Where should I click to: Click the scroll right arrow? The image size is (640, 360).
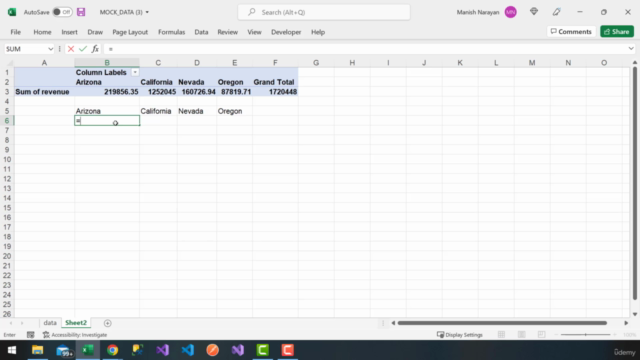point(626,323)
